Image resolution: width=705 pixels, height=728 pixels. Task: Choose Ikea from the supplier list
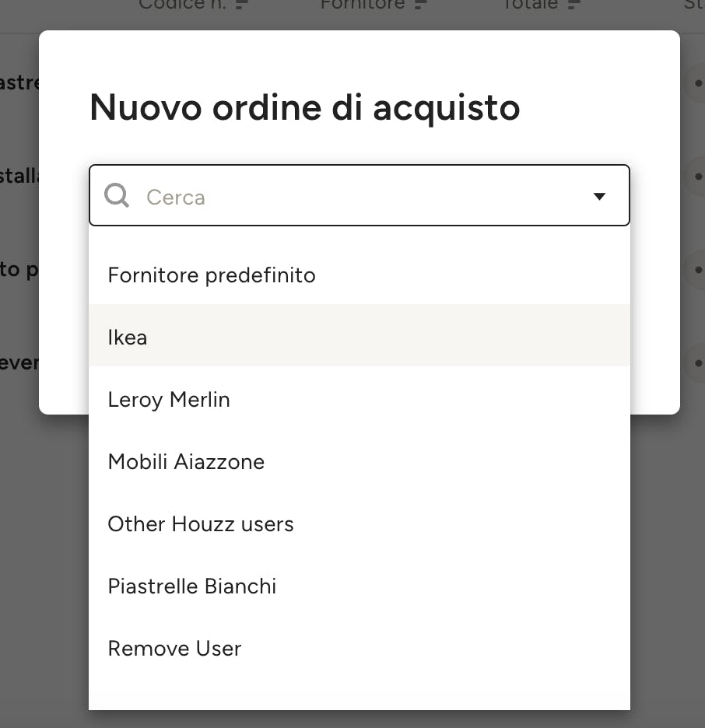pyautogui.click(x=359, y=337)
